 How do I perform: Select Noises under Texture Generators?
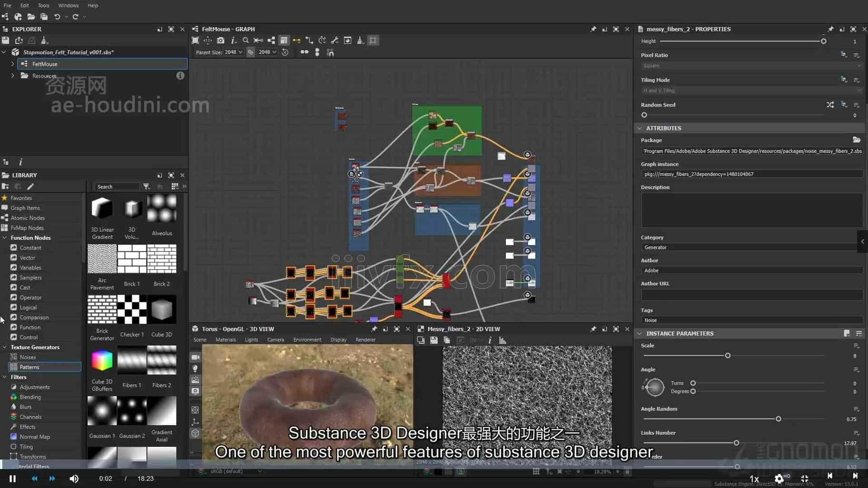pyautogui.click(x=28, y=357)
